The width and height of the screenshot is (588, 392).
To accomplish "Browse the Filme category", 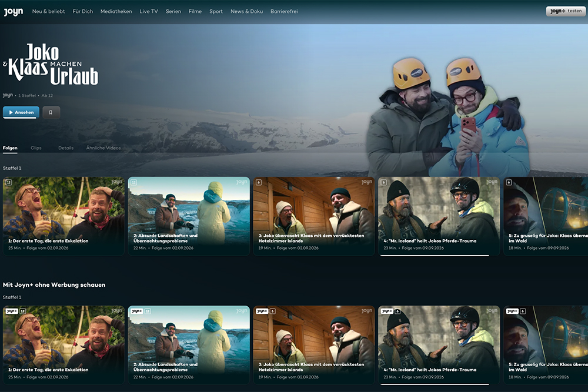I will [x=195, y=11].
